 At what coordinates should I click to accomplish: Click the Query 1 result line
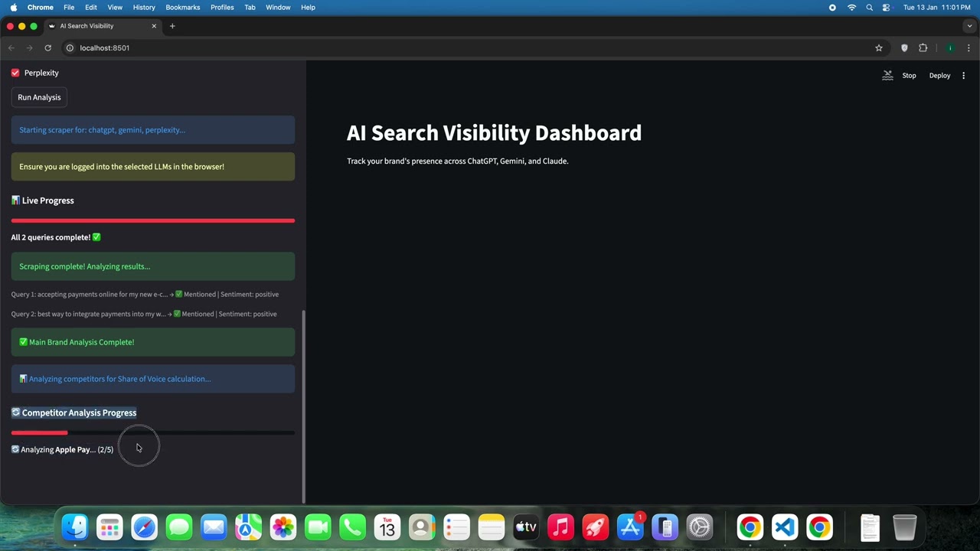(145, 295)
